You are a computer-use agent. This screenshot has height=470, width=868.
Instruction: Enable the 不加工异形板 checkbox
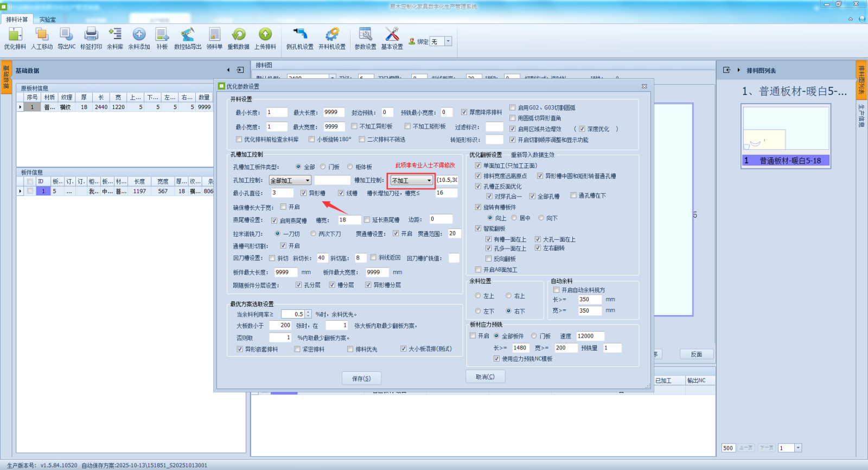coord(354,126)
